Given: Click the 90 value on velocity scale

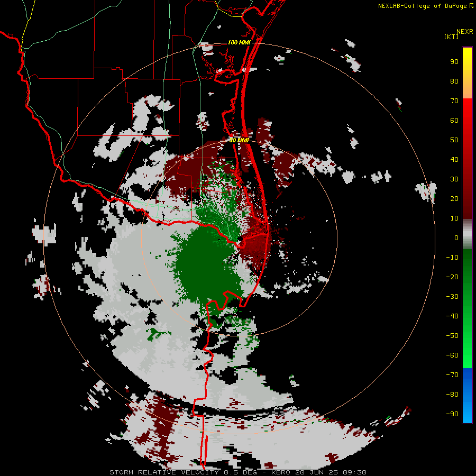Looking at the screenshot, I should (454, 62).
